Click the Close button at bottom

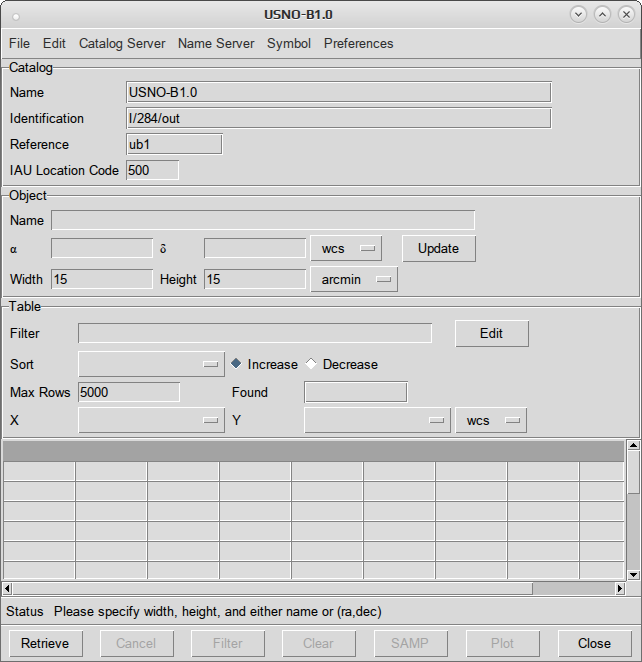click(x=595, y=643)
